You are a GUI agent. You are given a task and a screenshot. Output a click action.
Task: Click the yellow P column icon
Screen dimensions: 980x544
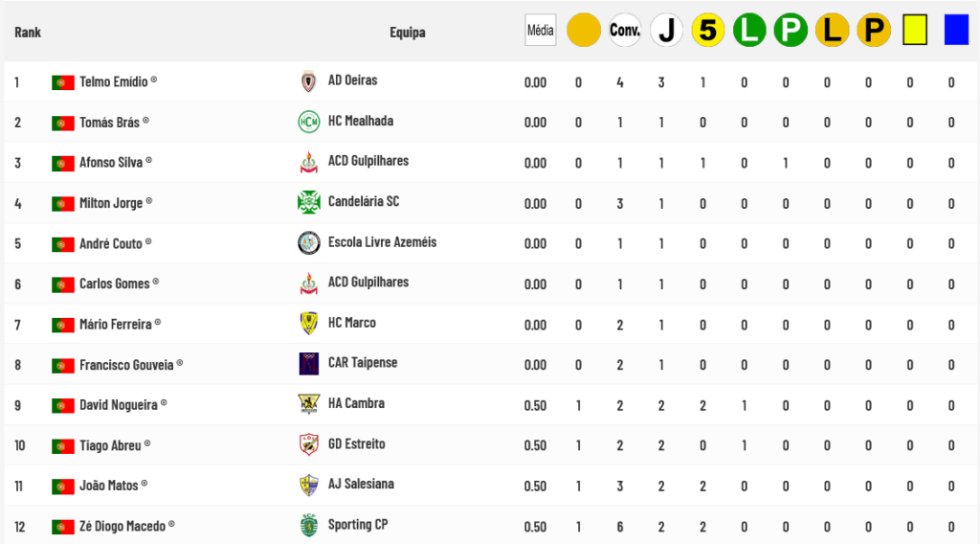(x=873, y=31)
